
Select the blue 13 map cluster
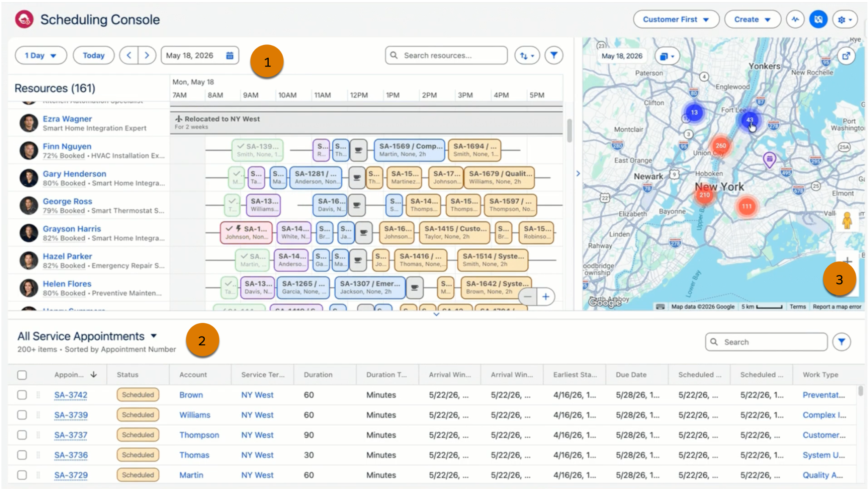pos(694,112)
